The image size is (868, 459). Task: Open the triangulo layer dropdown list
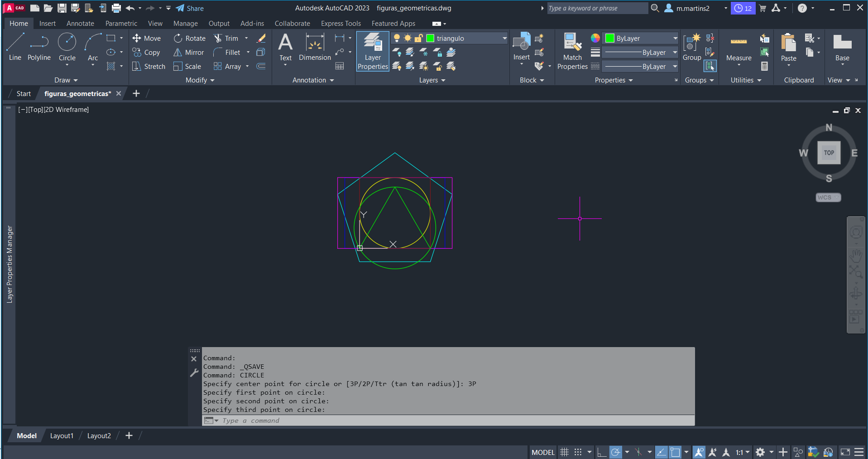coord(504,39)
